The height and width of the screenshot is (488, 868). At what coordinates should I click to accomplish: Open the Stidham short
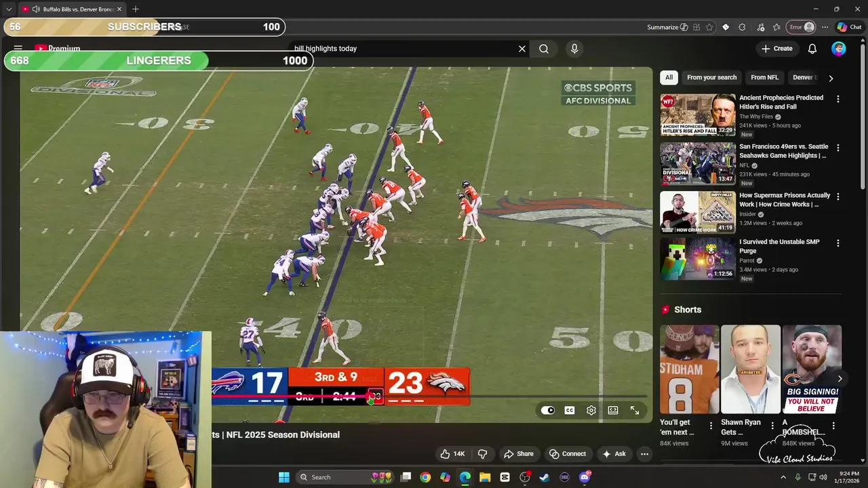[690, 369]
